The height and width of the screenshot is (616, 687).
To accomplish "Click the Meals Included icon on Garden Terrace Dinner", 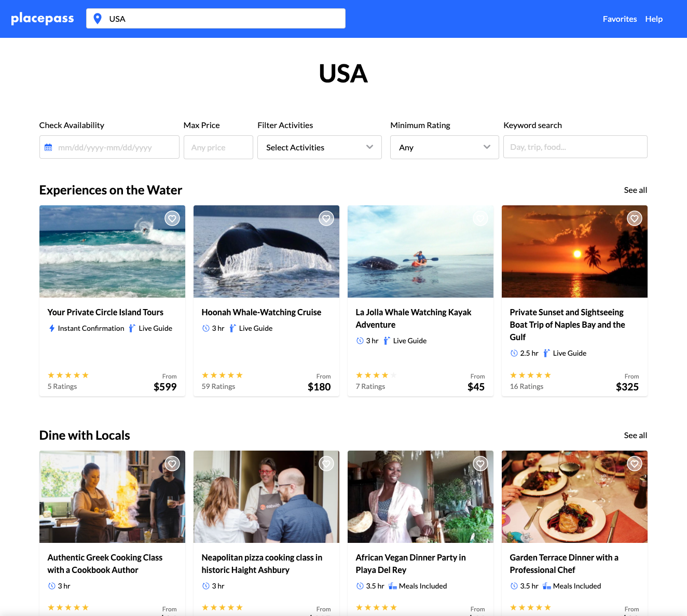I will [x=546, y=585].
